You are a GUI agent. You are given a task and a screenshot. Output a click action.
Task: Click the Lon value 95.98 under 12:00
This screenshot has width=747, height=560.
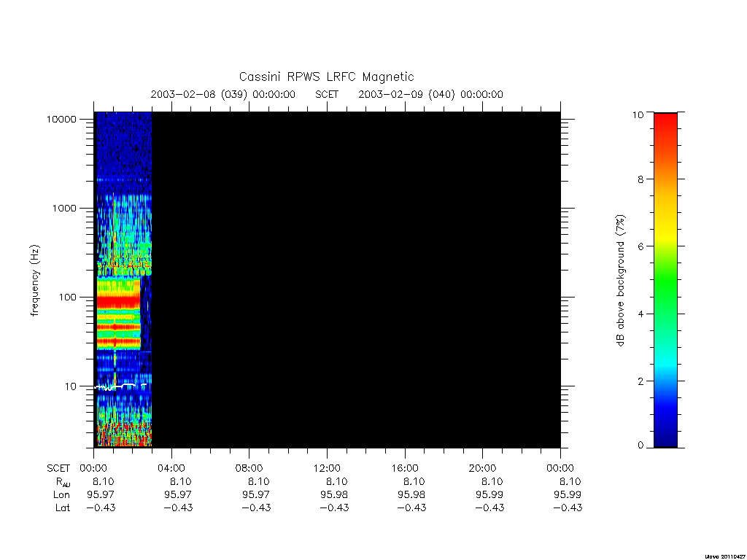coord(334,495)
